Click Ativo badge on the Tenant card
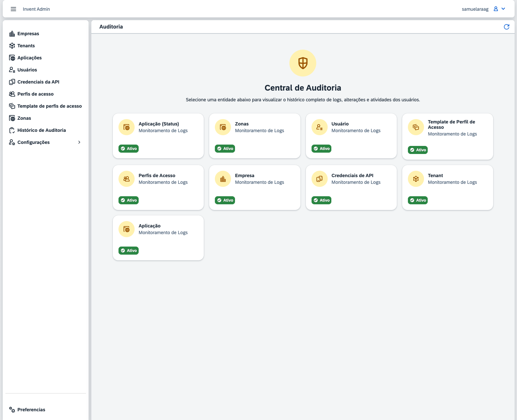Viewport: 517px width, 420px height. (418, 200)
